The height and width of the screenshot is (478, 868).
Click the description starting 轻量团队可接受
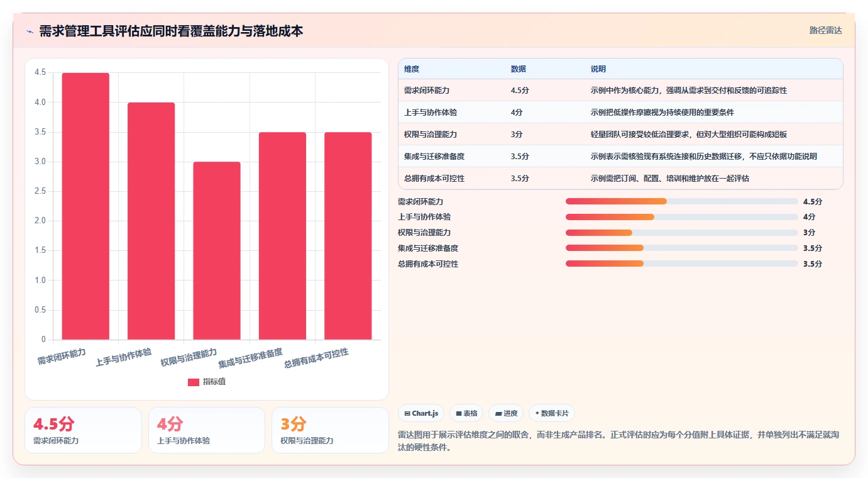click(x=689, y=135)
